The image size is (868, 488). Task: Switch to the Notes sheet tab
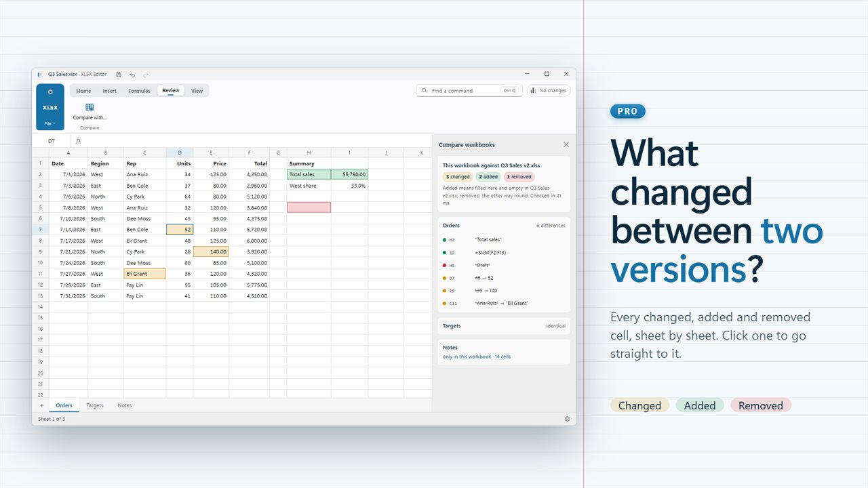(x=125, y=405)
